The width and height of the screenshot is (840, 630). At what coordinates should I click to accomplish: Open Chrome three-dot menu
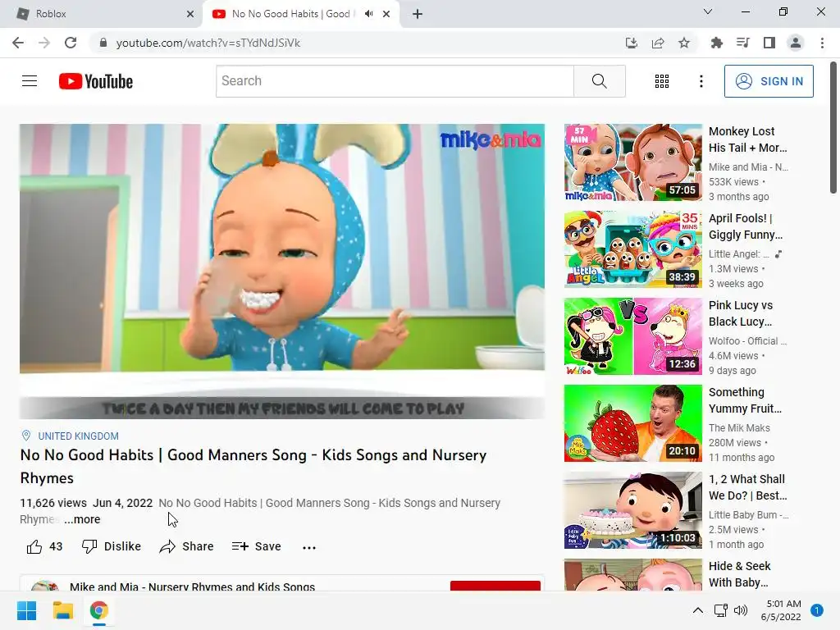click(822, 43)
